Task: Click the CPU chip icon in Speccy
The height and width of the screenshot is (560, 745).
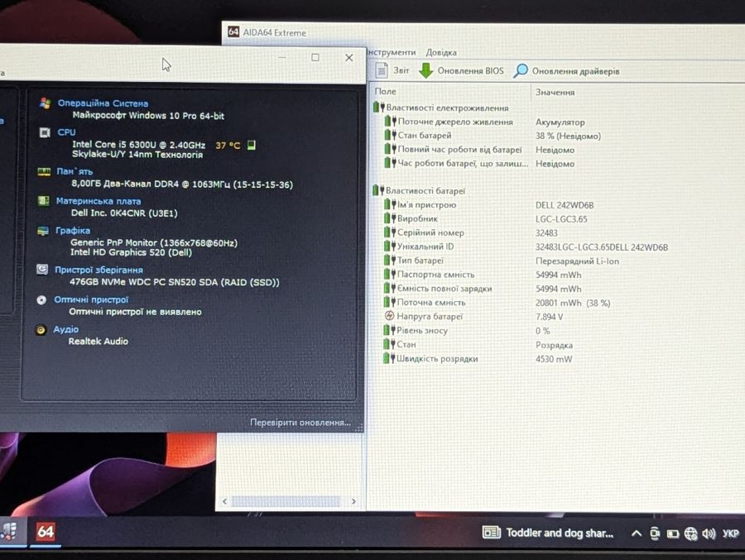Action: coord(45,132)
